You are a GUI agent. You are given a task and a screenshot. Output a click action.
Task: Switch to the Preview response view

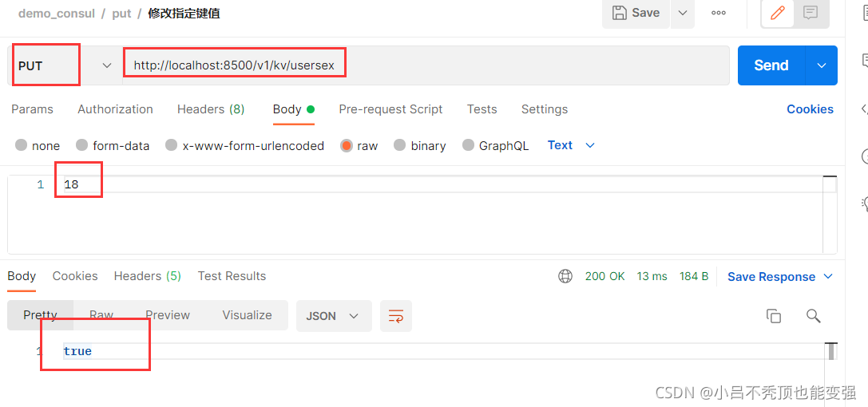(168, 315)
